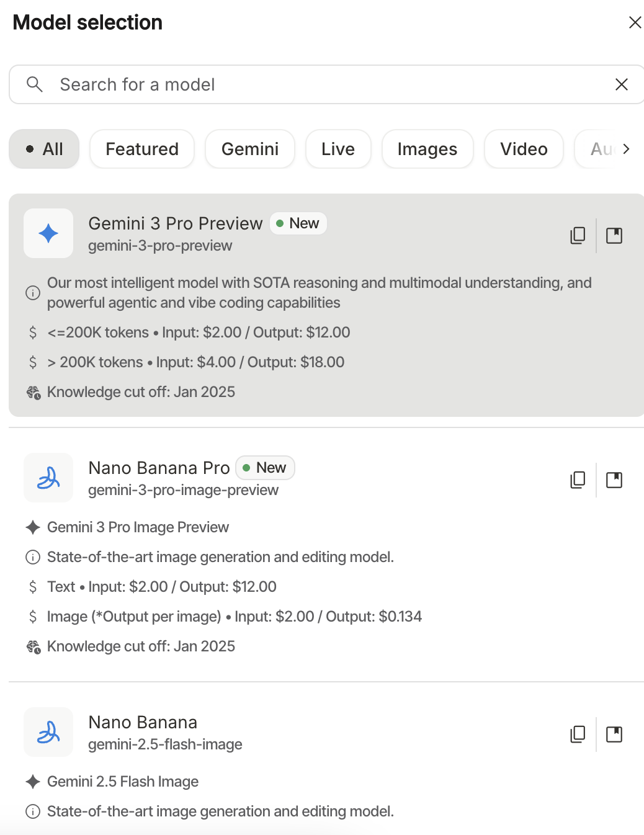Viewport: 644px width, 835px height.
Task: Clear the model search field
Action: [621, 84]
